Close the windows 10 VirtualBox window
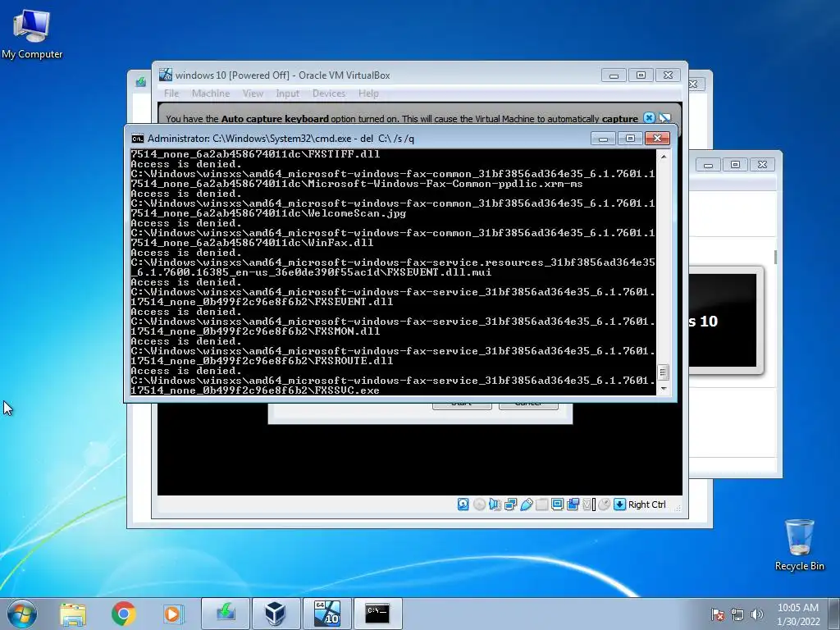 click(668, 75)
